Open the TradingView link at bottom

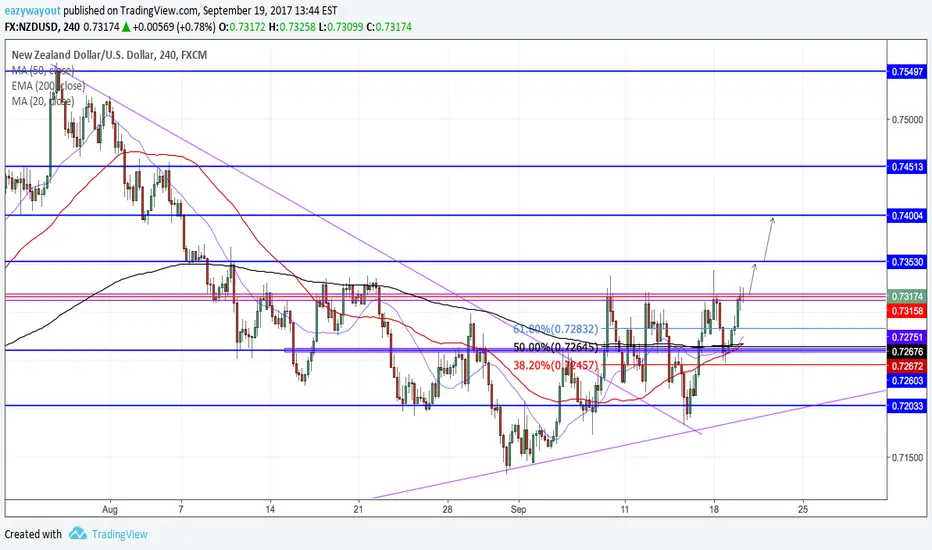[x=119, y=534]
